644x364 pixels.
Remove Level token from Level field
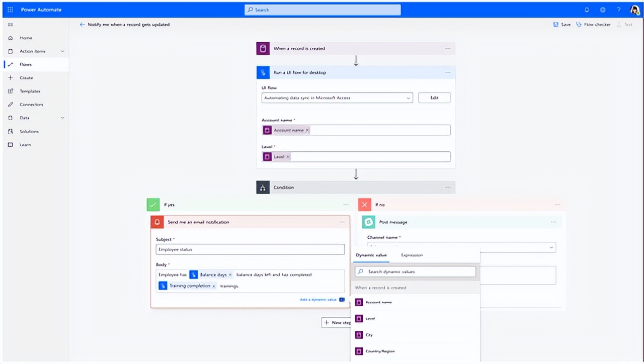(288, 157)
